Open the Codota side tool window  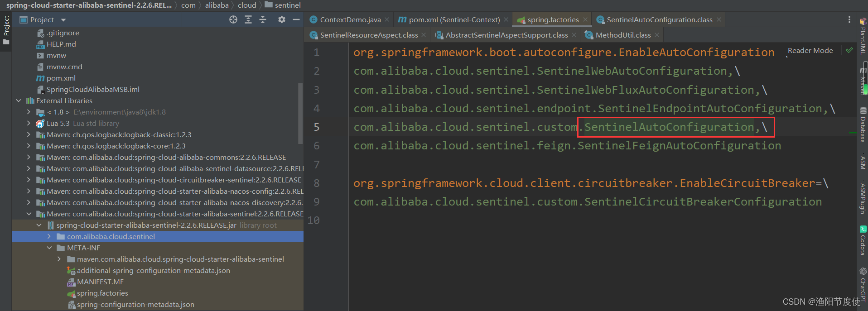click(863, 240)
